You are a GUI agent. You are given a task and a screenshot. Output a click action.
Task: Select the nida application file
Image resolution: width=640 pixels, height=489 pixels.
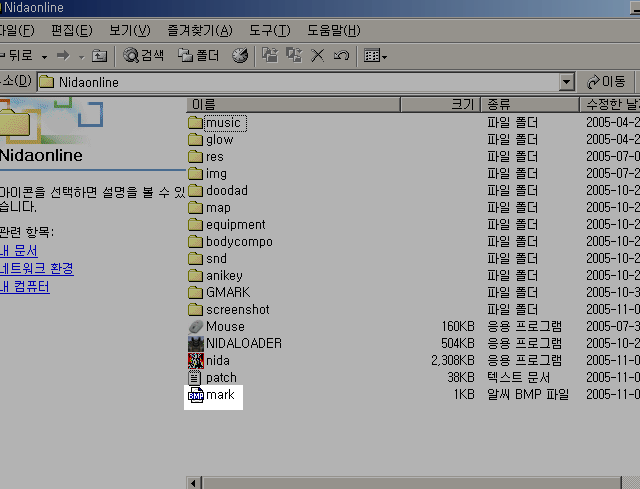pos(218,361)
